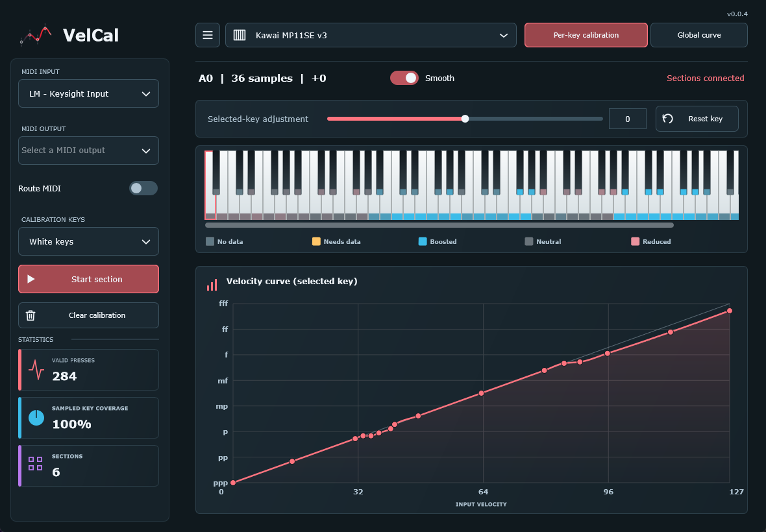Click the curve start point at ppp
This screenshot has height=532, width=766.
pos(233,483)
